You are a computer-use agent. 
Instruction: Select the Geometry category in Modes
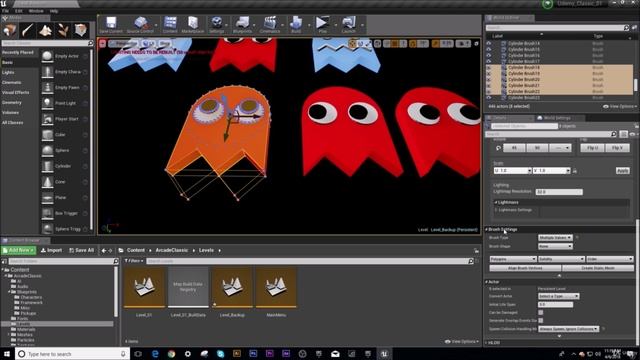pyautogui.click(x=12, y=103)
